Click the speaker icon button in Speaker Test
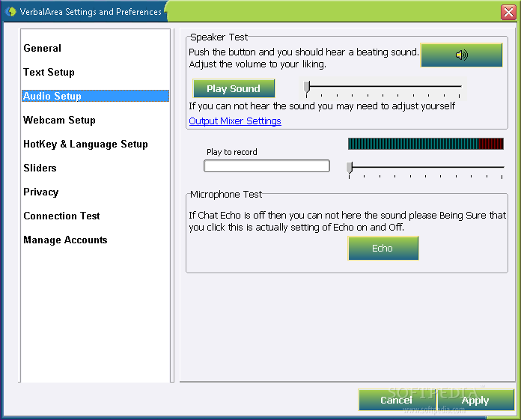 [462, 55]
